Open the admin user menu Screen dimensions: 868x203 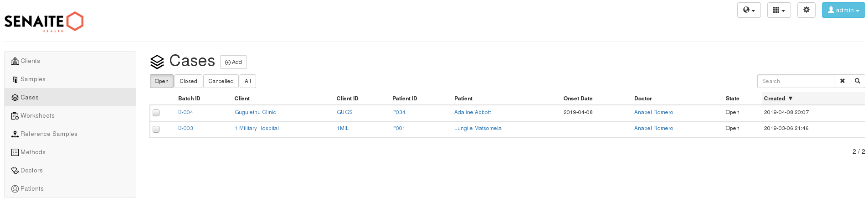[x=843, y=10]
